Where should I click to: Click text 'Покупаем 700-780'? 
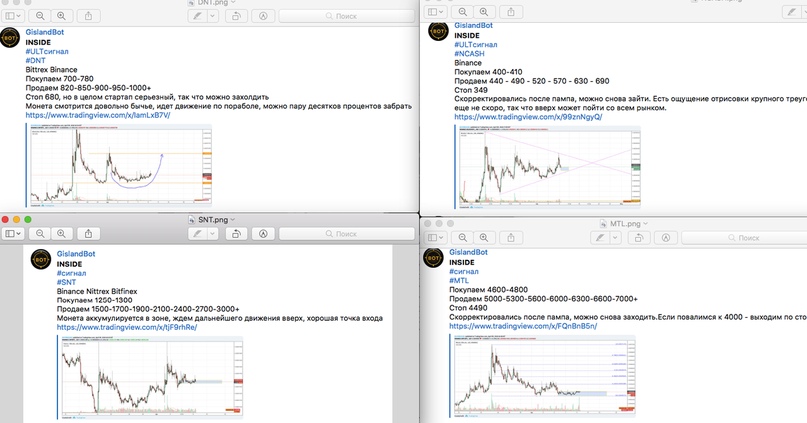coord(60,79)
